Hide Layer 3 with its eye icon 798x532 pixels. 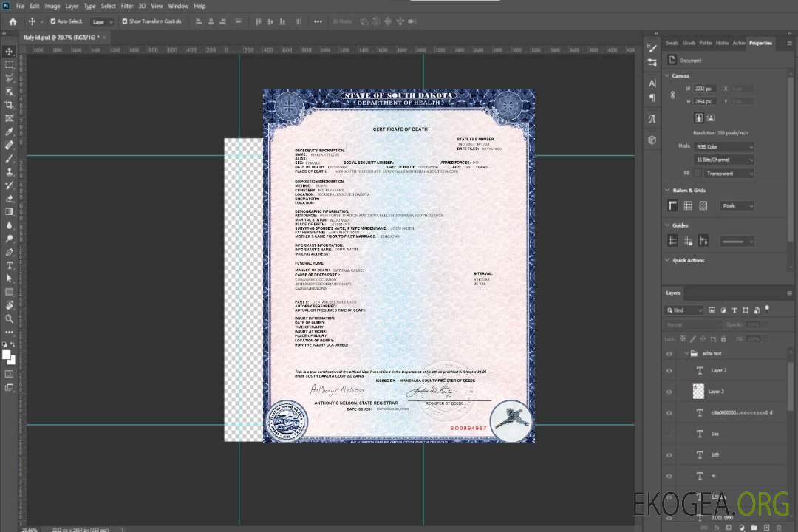669,392
